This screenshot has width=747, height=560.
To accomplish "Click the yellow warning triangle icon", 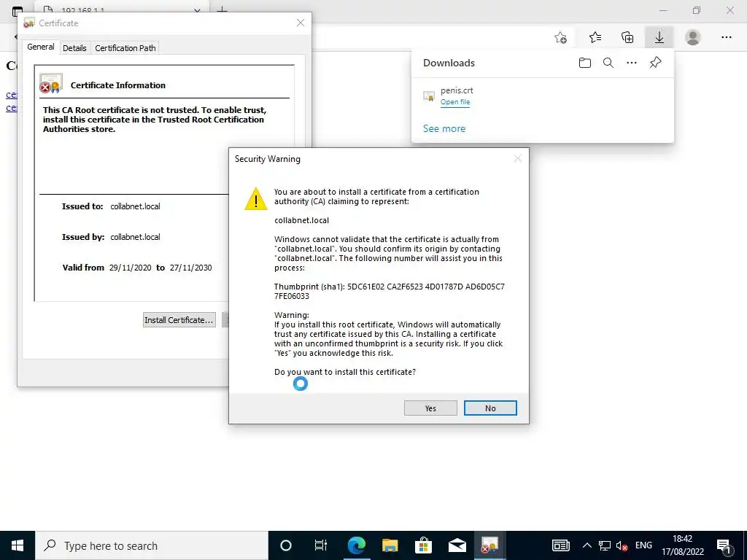I will 256,198.
